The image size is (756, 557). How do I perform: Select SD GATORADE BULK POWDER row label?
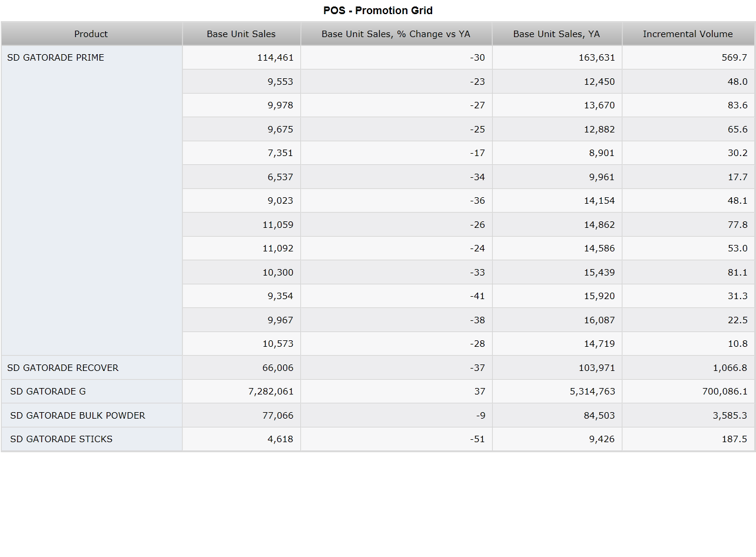(x=92, y=415)
